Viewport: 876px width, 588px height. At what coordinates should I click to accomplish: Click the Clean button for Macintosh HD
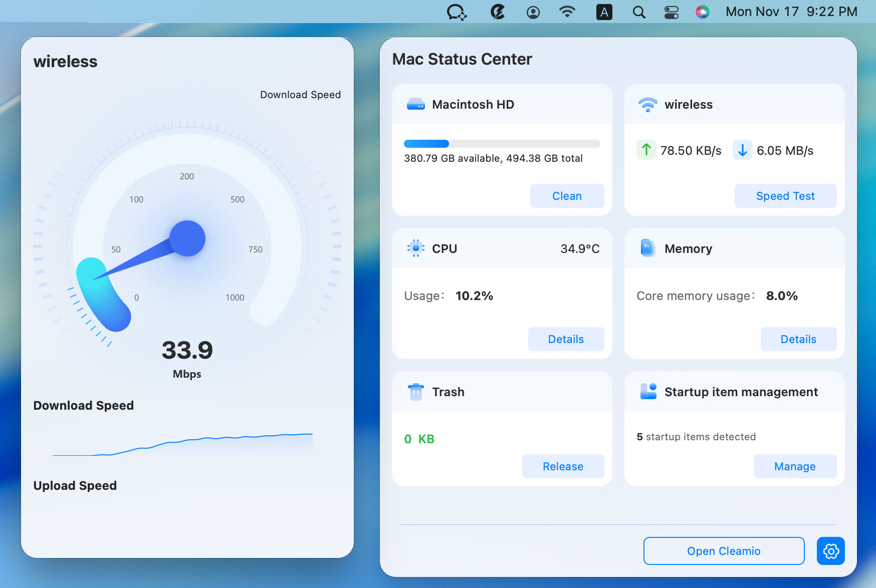point(567,196)
